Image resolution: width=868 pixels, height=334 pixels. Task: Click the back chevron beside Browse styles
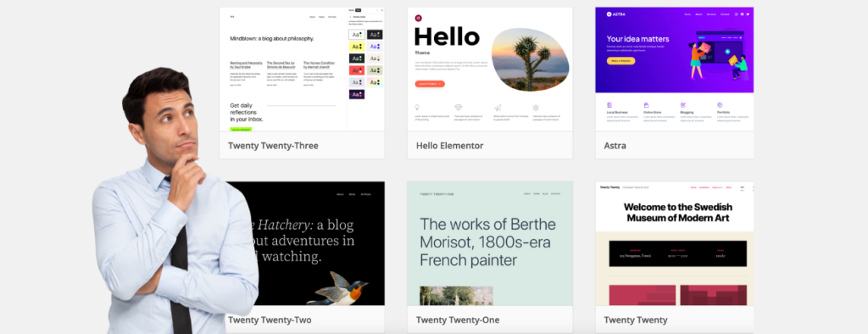[x=350, y=17]
